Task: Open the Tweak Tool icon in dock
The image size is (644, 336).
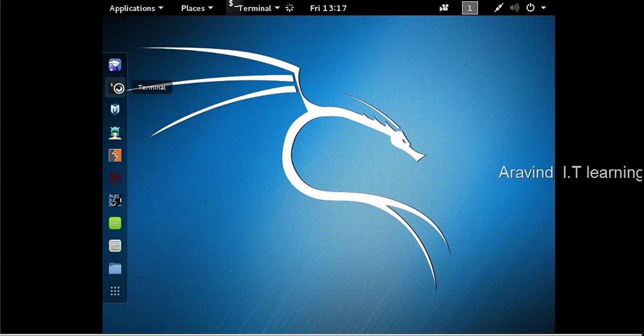Action: [115, 245]
